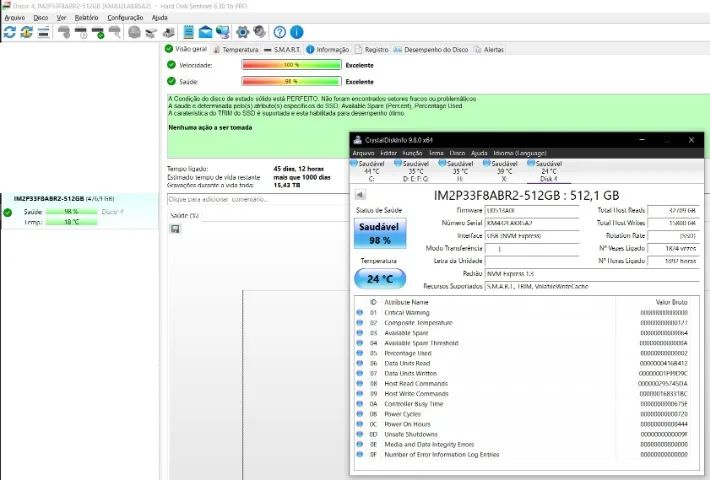Switch to the Registro tab
This screenshot has height=480, width=710.
coord(372,49)
